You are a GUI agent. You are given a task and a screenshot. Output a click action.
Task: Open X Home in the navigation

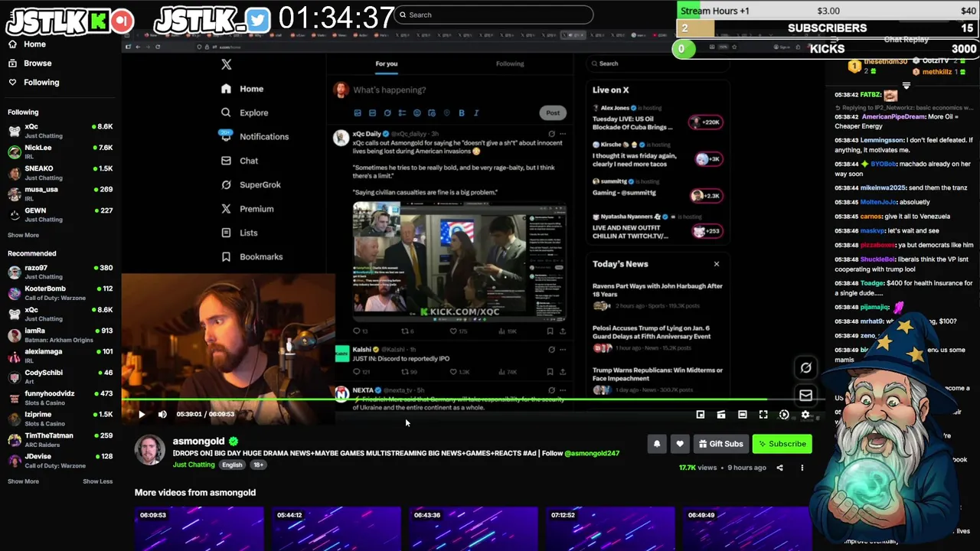(x=242, y=89)
